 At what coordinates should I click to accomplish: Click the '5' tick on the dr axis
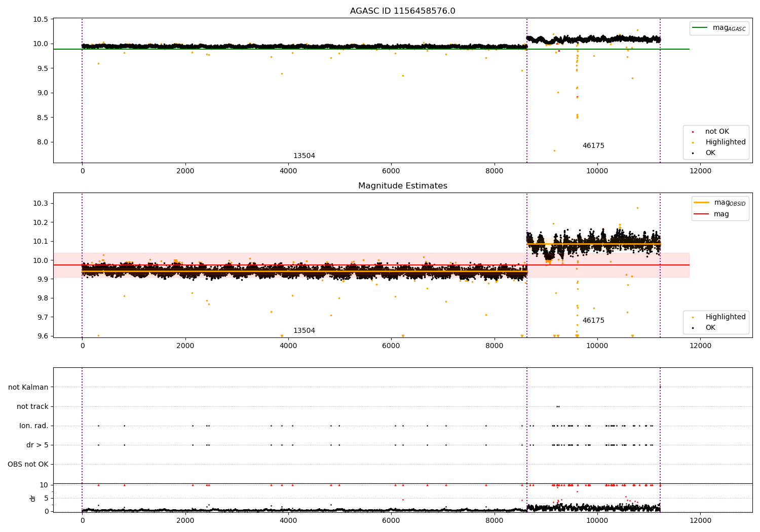coord(47,498)
